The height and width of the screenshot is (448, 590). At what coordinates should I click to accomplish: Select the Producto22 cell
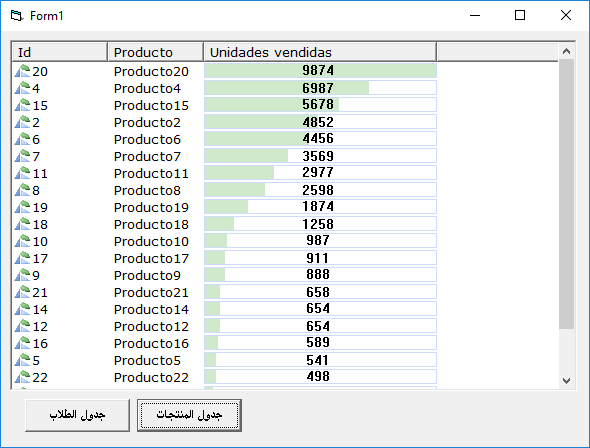tap(151, 377)
